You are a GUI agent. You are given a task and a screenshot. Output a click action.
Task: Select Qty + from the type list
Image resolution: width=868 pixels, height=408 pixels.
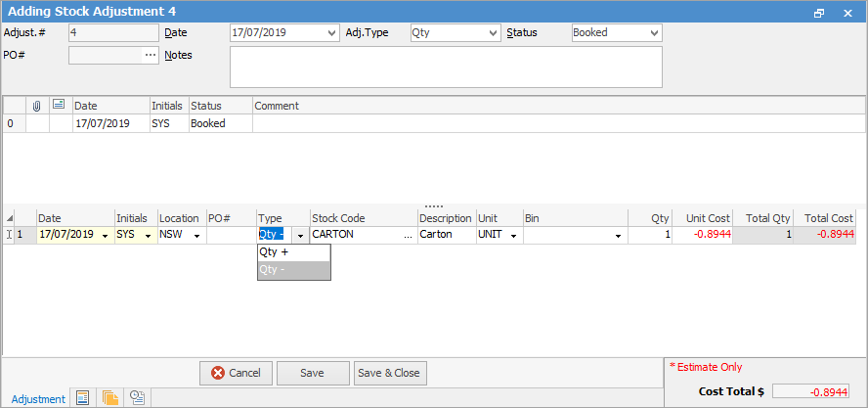coord(294,252)
